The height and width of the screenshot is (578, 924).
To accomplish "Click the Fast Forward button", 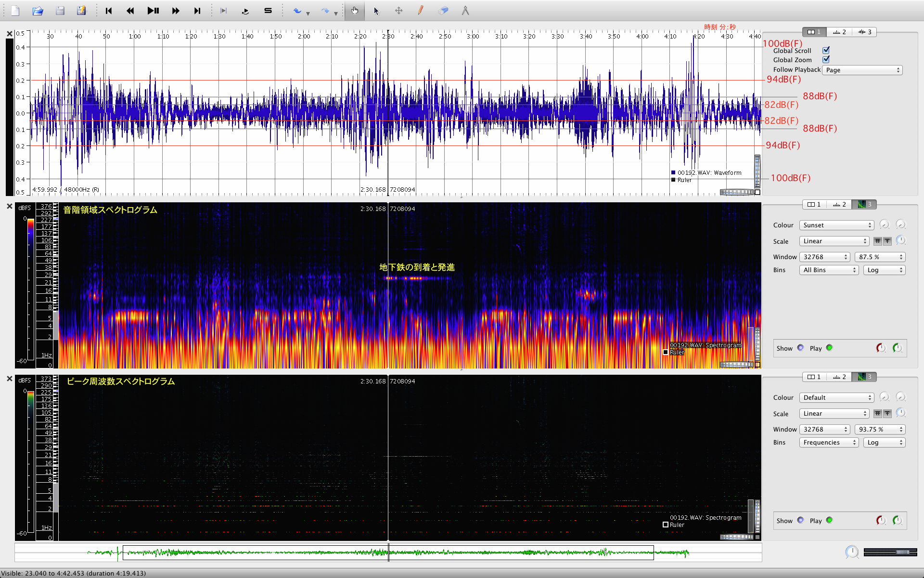I will (x=176, y=11).
